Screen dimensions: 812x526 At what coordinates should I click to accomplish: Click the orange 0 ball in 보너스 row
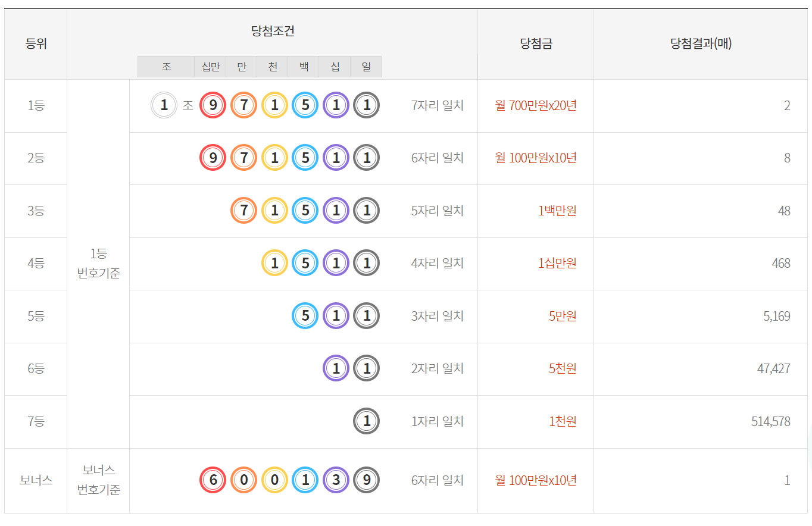(243, 480)
